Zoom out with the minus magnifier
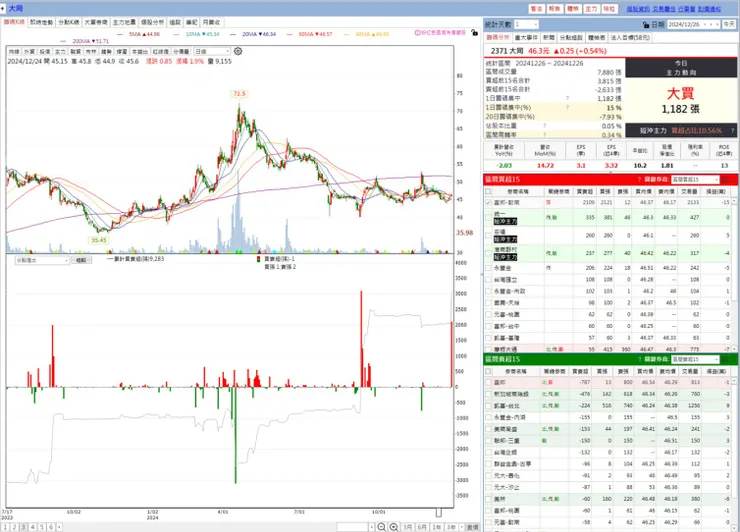This screenshot has height=532, width=740. click(381, 527)
